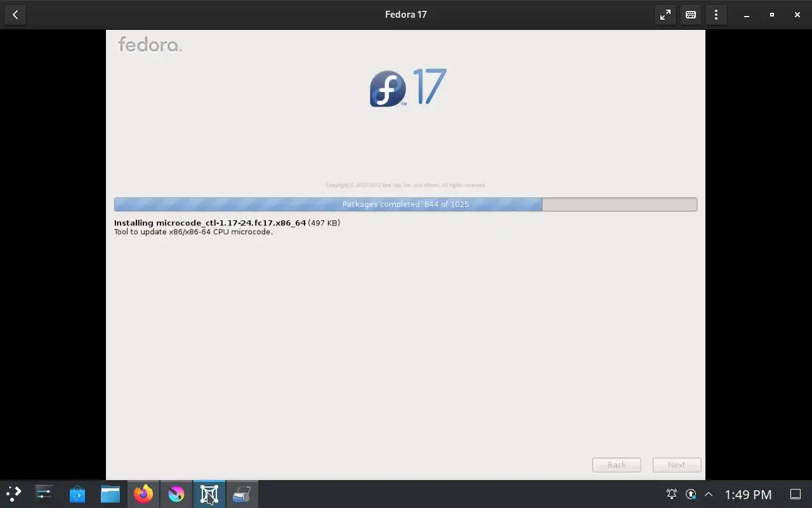Open the scanner application in the taskbar
The height and width of the screenshot is (508, 812).
tap(242, 494)
